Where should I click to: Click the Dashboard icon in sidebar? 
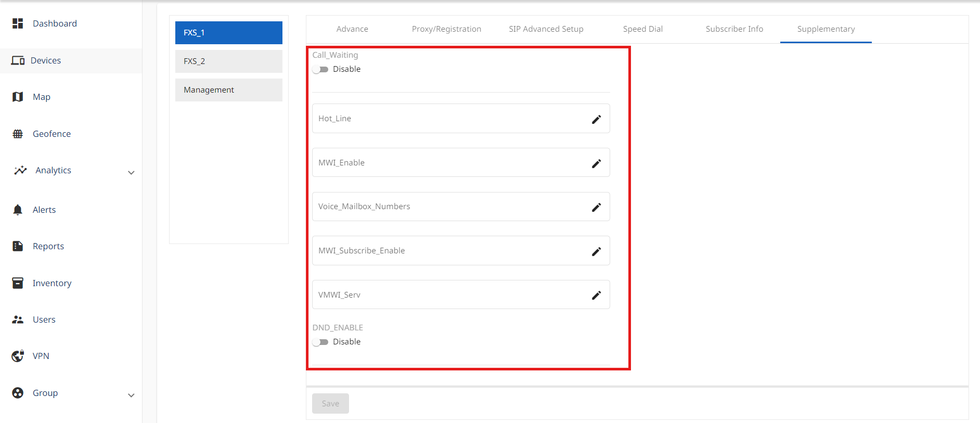18,23
